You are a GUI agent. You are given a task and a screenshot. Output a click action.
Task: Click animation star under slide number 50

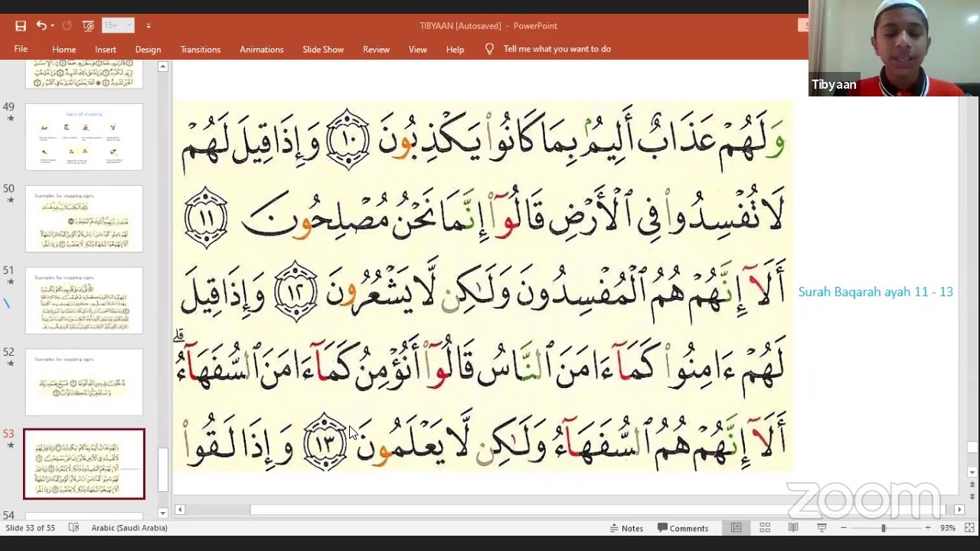point(10,201)
